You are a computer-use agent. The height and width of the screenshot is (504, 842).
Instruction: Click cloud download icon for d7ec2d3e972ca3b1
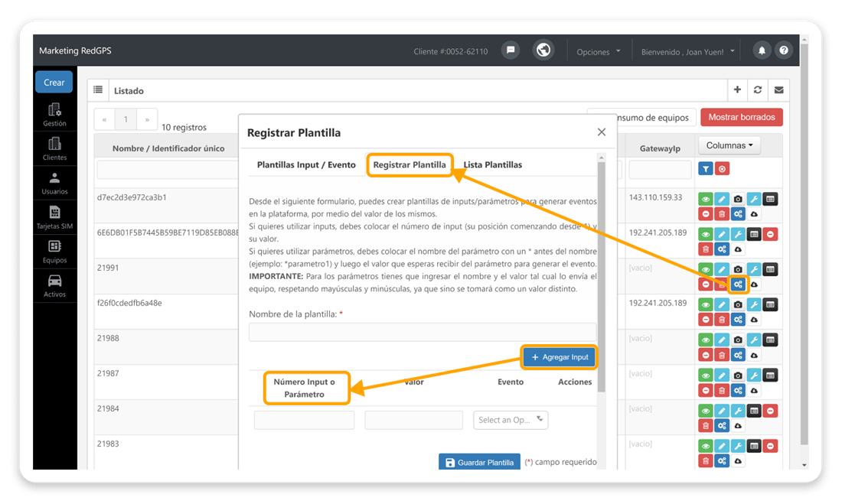pyautogui.click(x=754, y=214)
